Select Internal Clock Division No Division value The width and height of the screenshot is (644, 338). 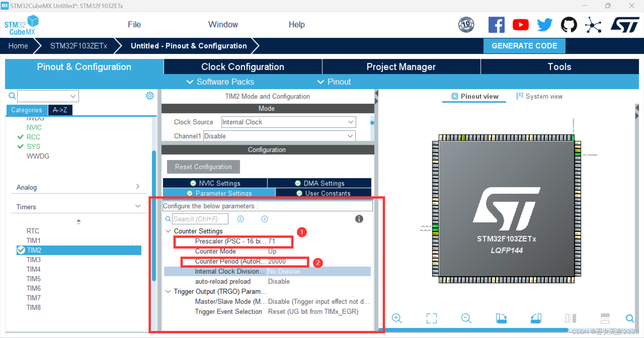pyautogui.click(x=284, y=271)
